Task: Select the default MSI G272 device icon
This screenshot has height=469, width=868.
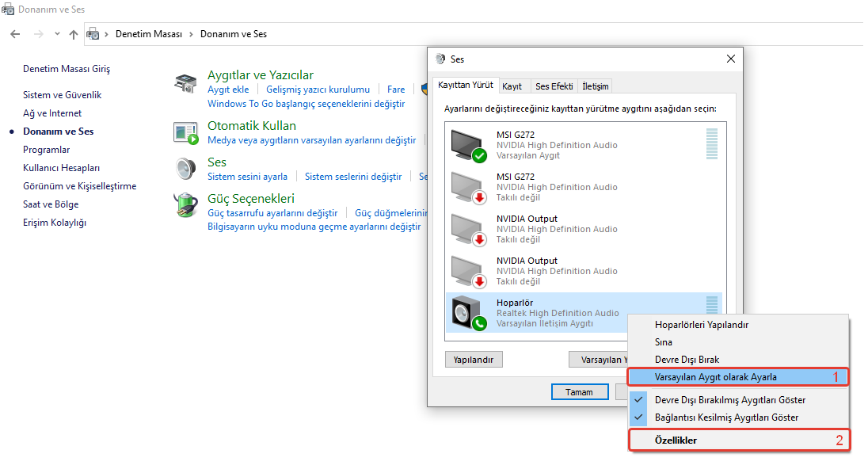Action: pos(467,145)
